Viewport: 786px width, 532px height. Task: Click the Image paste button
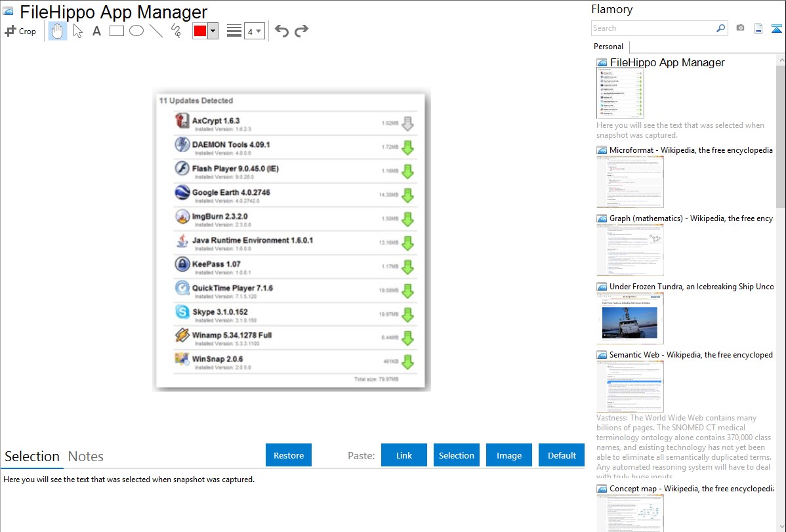[x=508, y=455]
